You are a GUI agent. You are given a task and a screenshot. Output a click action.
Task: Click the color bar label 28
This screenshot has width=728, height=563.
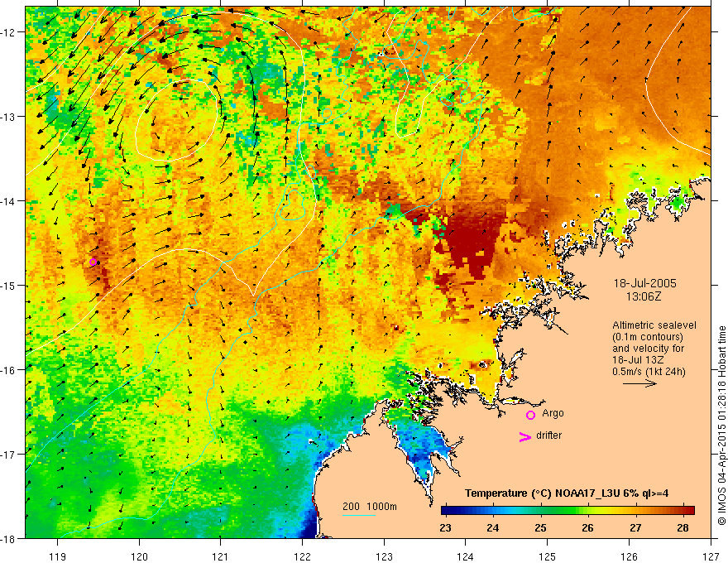pos(683,527)
